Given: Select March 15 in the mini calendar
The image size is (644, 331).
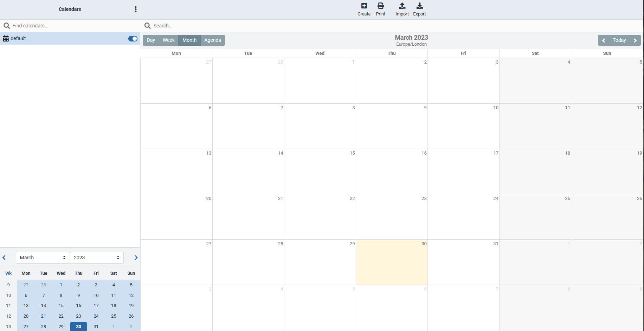Looking at the screenshot, I should click(61, 306).
